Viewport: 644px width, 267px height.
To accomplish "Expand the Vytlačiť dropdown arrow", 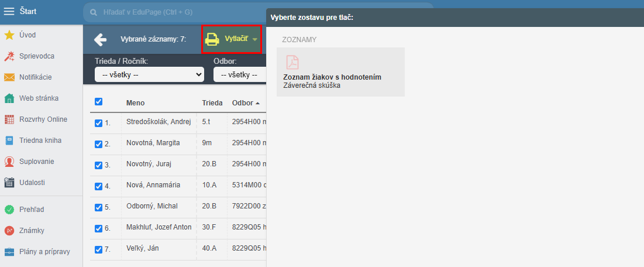I will 255,39.
